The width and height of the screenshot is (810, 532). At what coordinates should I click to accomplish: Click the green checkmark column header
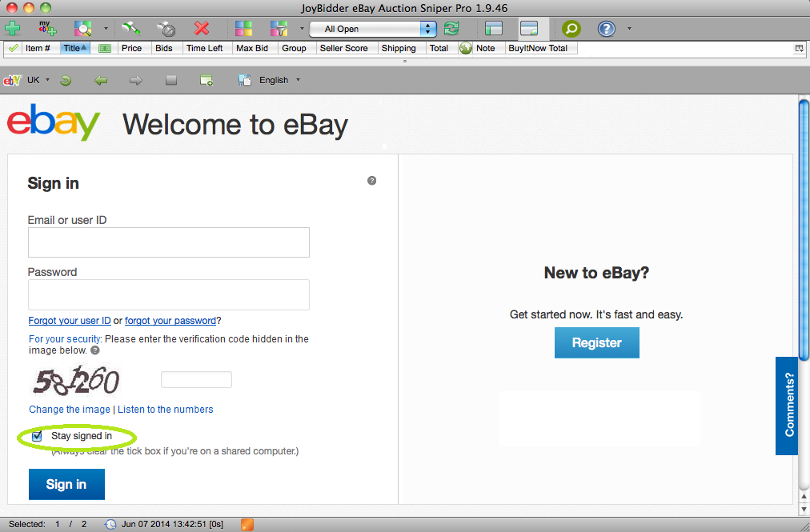click(12, 48)
